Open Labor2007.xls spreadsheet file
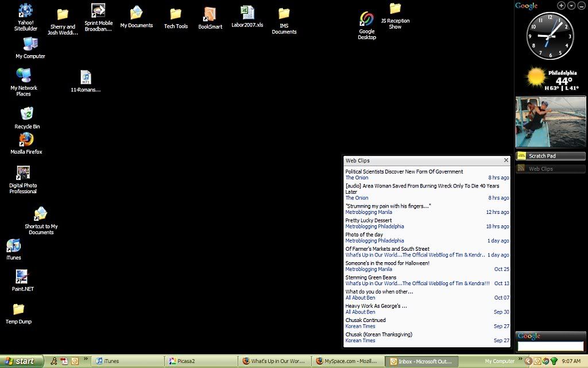This screenshot has height=368, width=588. pyautogui.click(x=247, y=17)
